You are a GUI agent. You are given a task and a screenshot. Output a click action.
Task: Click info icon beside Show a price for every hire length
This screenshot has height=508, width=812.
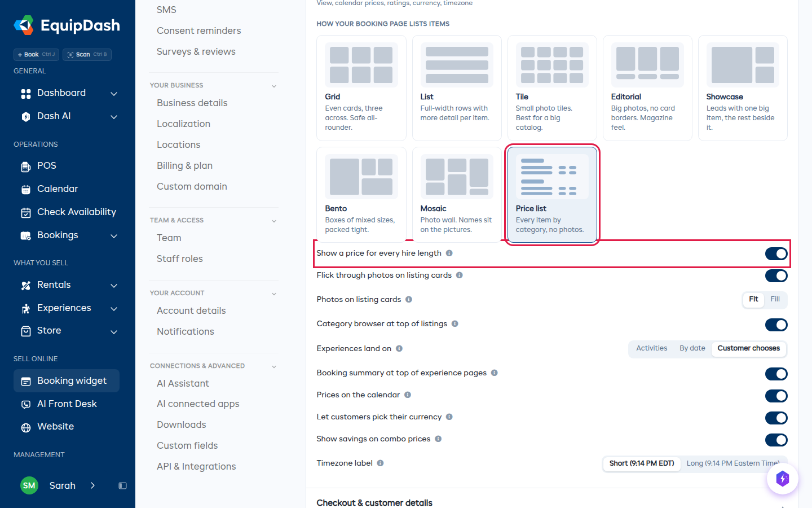click(x=449, y=253)
